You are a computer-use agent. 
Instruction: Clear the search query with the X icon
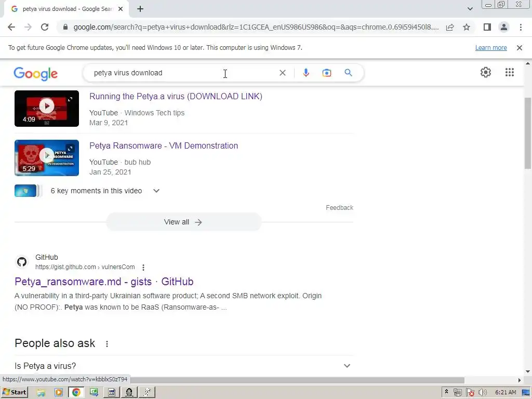click(282, 73)
